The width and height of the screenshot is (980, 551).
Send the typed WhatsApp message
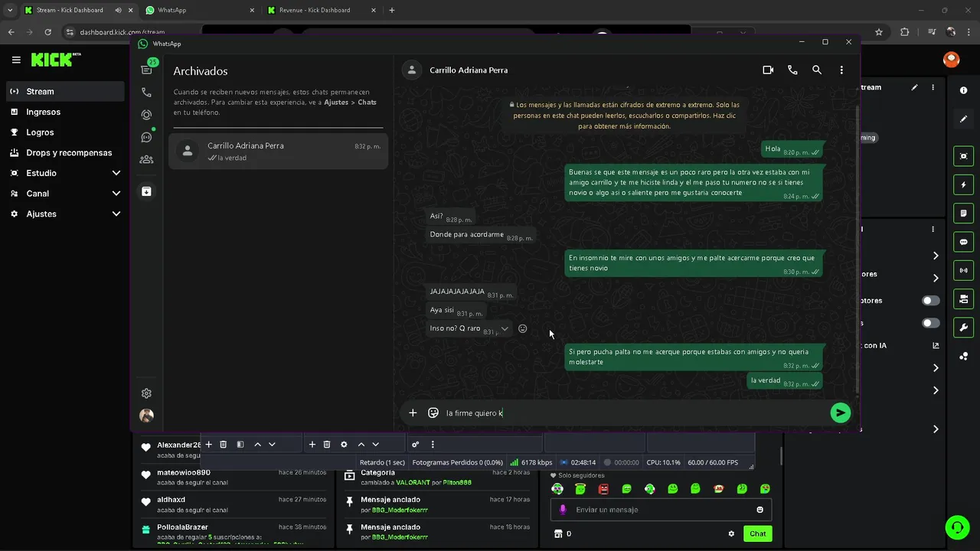pyautogui.click(x=840, y=413)
